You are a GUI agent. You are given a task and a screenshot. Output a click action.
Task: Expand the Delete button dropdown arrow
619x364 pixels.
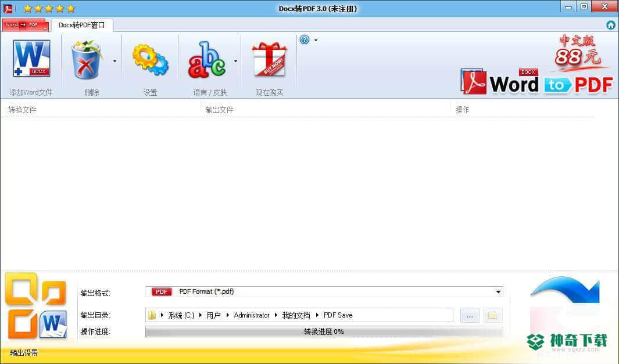pos(115,61)
